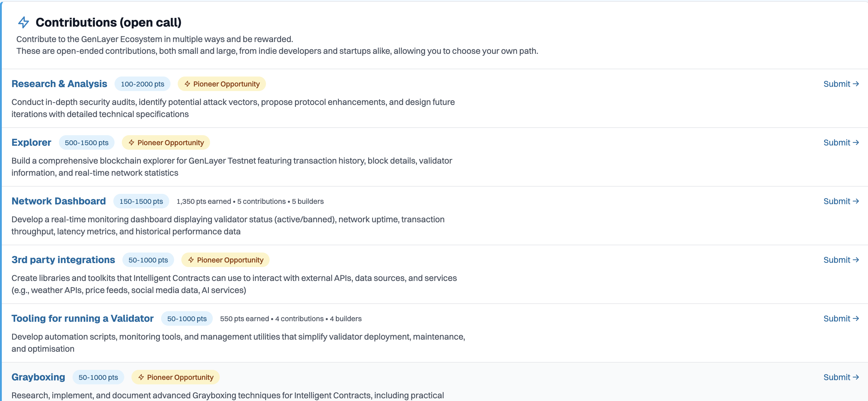Click lightning icon in 3rd party integrations badge
Viewport: 868px width, 401px height.
pos(191,260)
